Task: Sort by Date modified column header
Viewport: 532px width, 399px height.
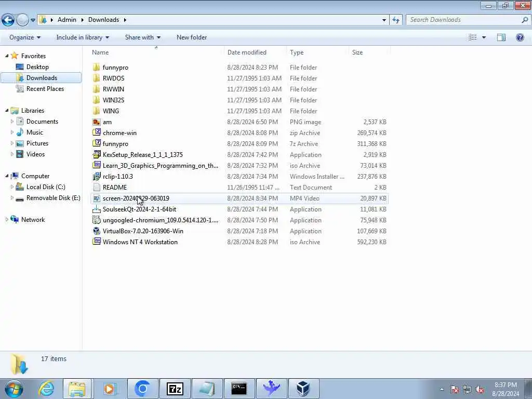Action: click(247, 52)
